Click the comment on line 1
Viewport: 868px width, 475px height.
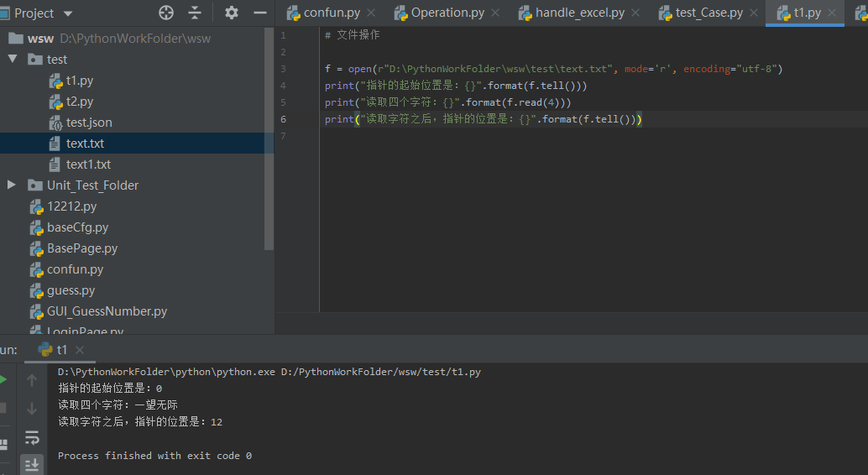tap(352, 35)
